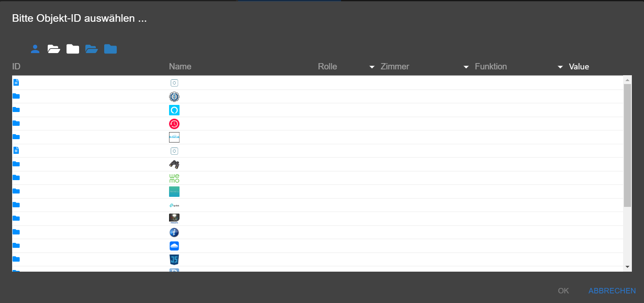Image resolution: width=644 pixels, height=303 pixels.
Task: Expand the folder in the tp-link row
Action: click(x=16, y=205)
